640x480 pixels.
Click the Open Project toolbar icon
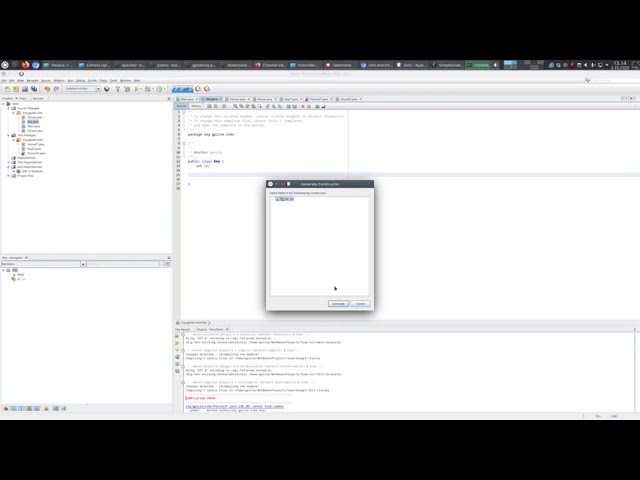pyautogui.click(x=25, y=89)
